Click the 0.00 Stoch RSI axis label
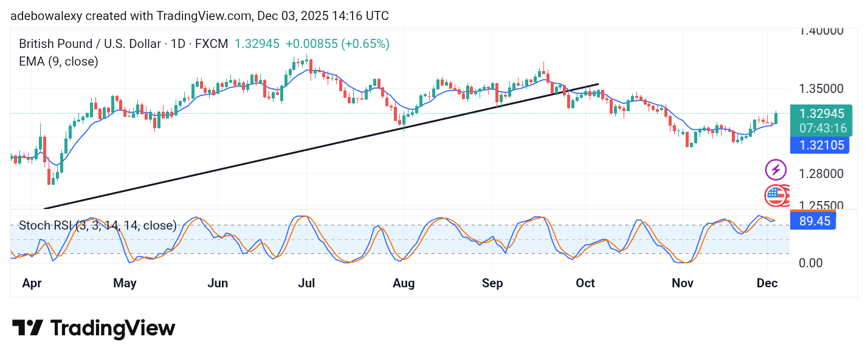 point(810,263)
